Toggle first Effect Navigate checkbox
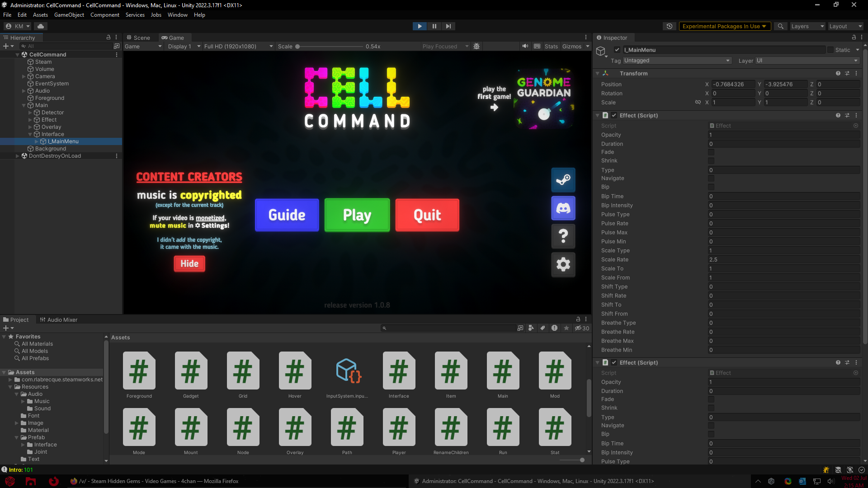Screen dimensions: 868x488 click(711, 178)
